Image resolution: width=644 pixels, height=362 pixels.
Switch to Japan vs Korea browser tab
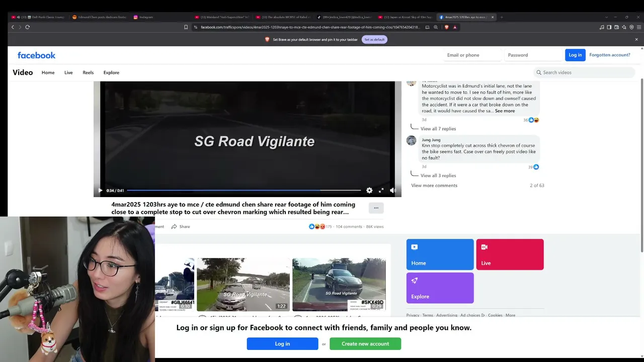(x=406, y=17)
